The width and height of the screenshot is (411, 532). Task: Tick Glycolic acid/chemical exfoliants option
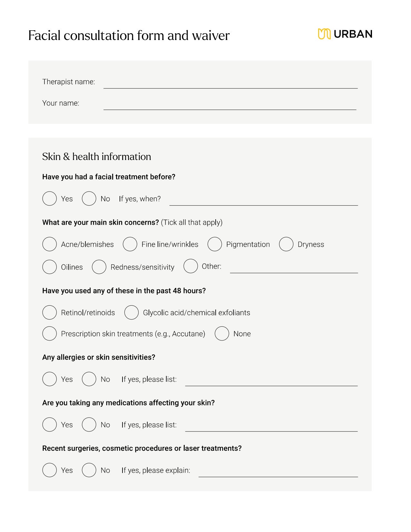(132, 312)
